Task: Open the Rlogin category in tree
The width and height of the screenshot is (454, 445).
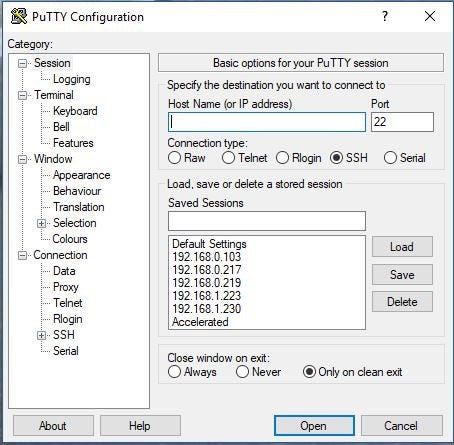Action: 68,319
